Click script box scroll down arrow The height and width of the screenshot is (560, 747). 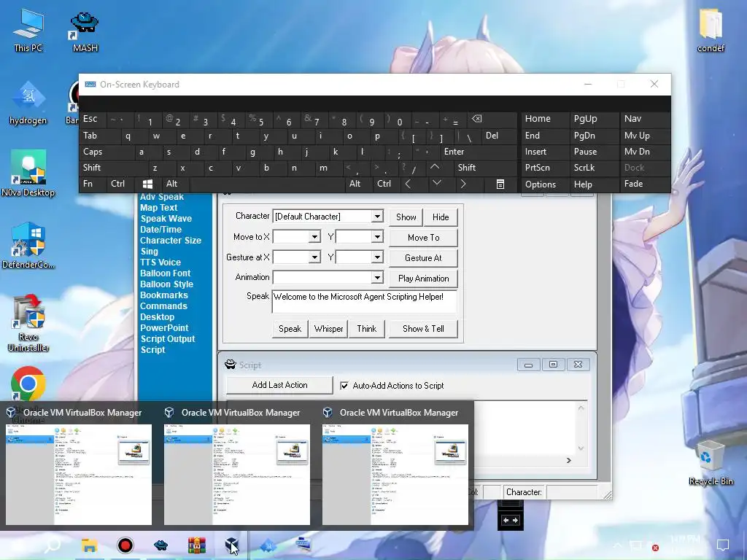[x=581, y=448]
